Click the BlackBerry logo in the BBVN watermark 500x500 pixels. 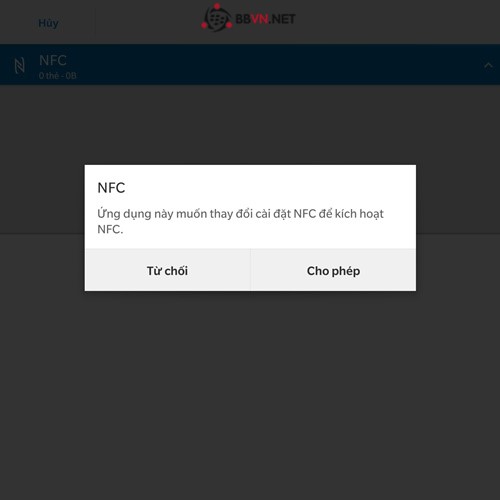[217, 18]
